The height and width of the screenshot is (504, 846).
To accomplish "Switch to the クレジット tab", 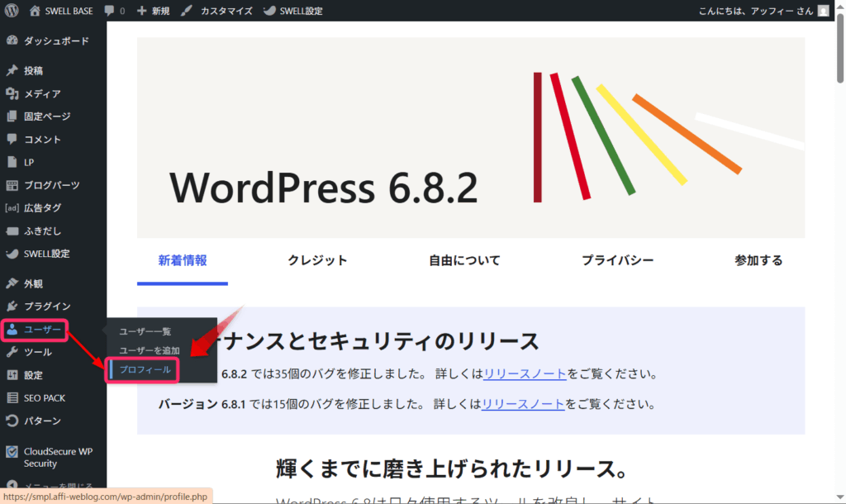I will pyautogui.click(x=317, y=260).
